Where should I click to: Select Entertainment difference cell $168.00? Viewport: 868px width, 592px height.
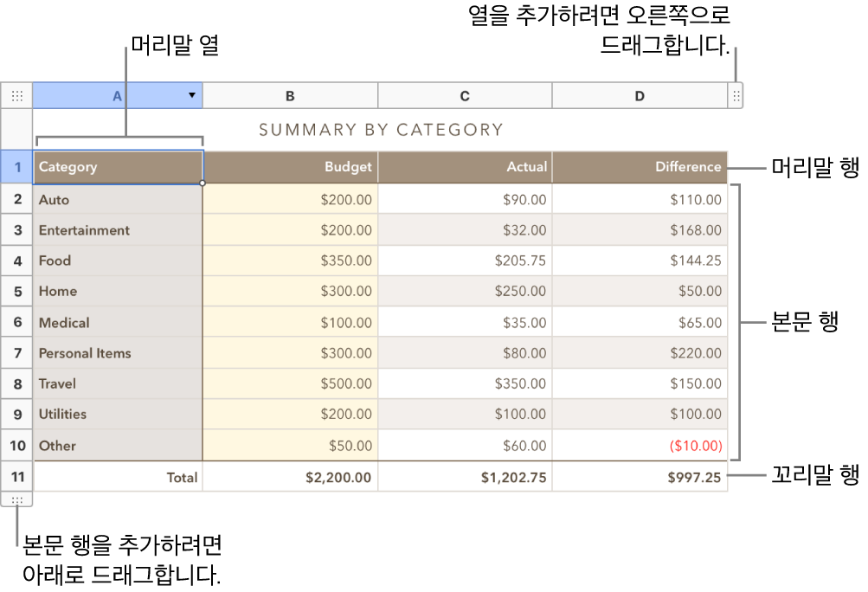click(x=640, y=230)
